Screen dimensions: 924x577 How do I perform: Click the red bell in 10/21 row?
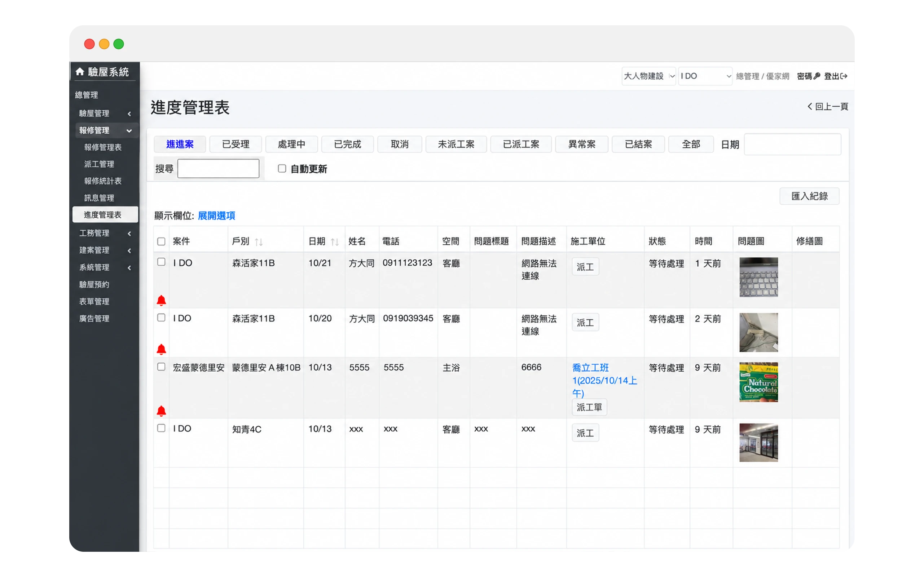(161, 300)
